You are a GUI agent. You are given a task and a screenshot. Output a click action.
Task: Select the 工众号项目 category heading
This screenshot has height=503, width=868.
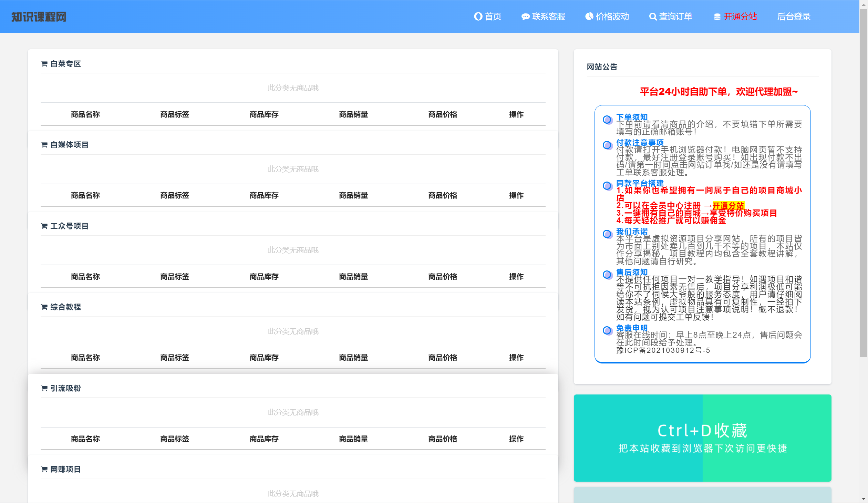point(69,226)
